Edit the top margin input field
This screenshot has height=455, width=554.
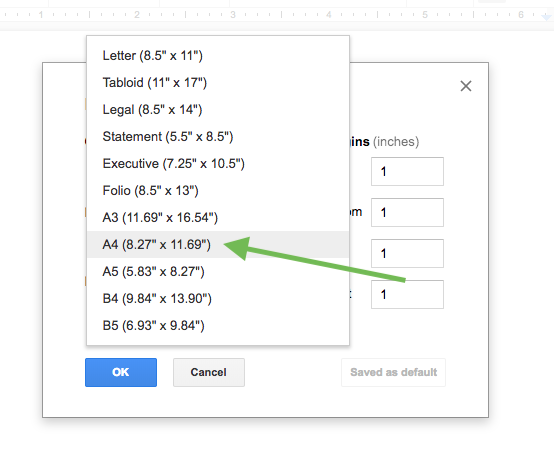(x=407, y=171)
